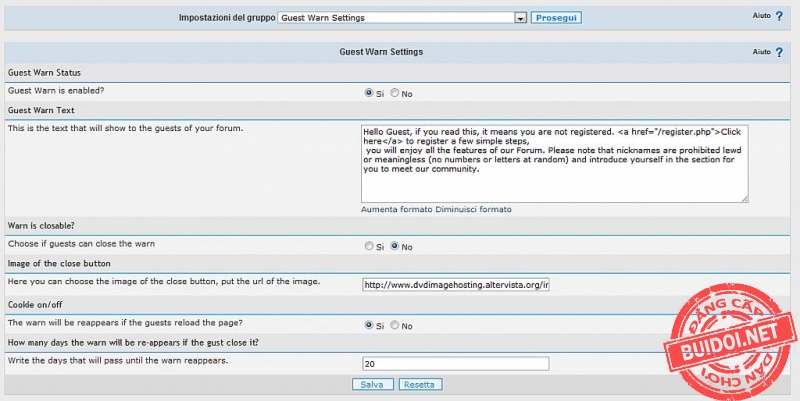Select Si for Guest Warn is enabled
This screenshot has width=800, height=401.
point(370,93)
